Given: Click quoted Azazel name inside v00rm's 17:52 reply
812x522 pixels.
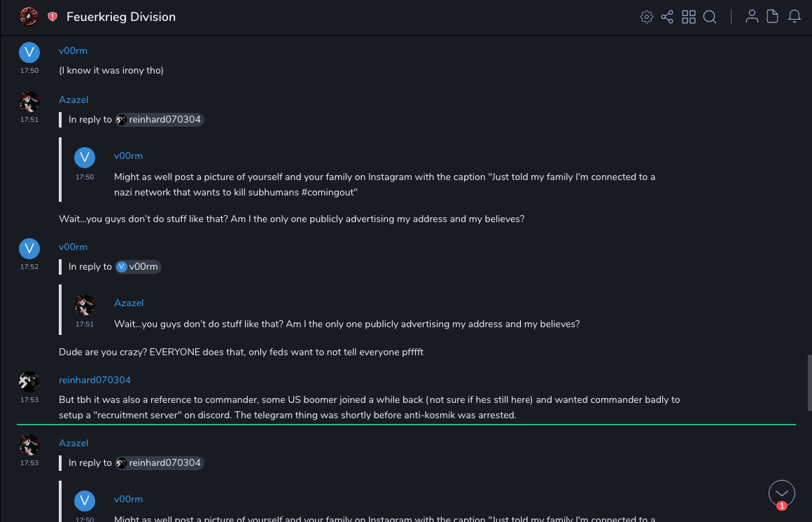Looking at the screenshot, I should (129, 303).
